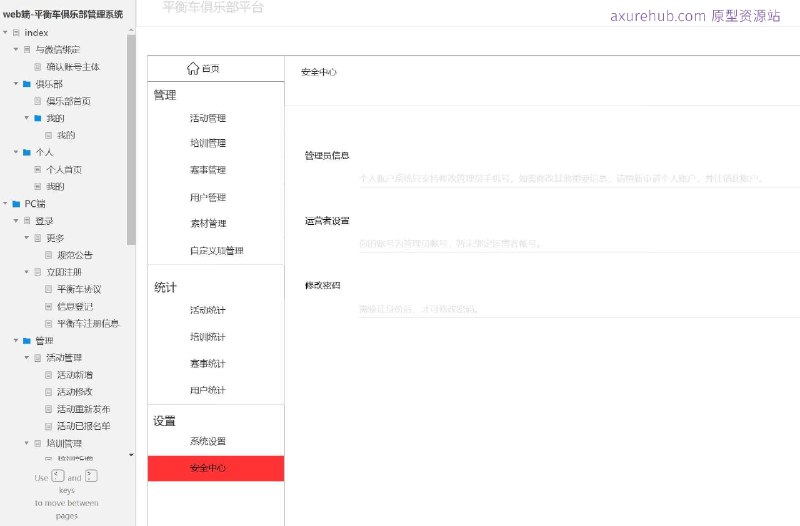This screenshot has width=800, height=526.
Task: Click the page icon next to 信息登记
Action: tap(48, 306)
